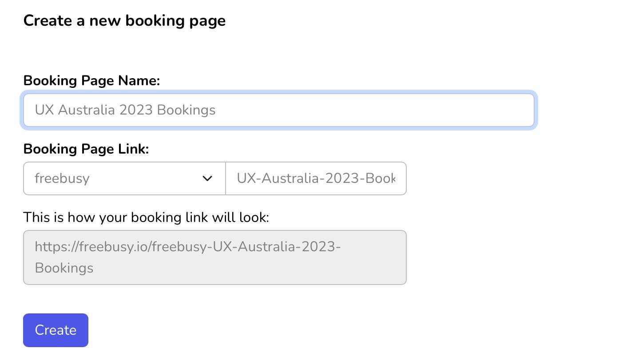
Task: Click the 'Create' word in the page heading
Action: 48,20
